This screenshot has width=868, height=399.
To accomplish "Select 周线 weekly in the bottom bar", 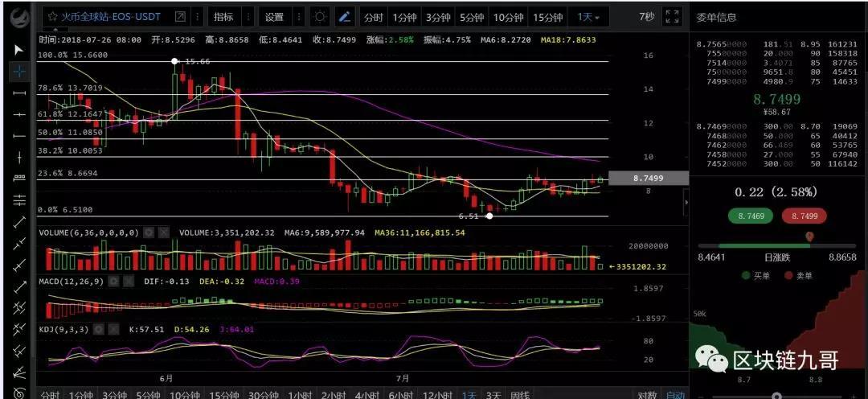I will (x=520, y=394).
